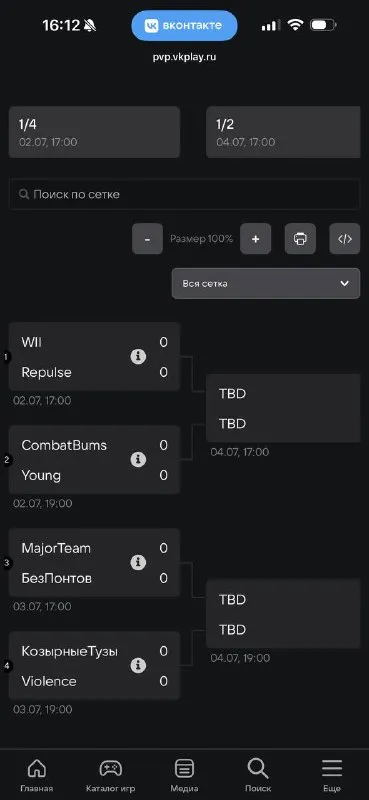This screenshot has width=369, height=800.
Task: Open the Еще hamburger menu
Action: [x=332, y=768]
